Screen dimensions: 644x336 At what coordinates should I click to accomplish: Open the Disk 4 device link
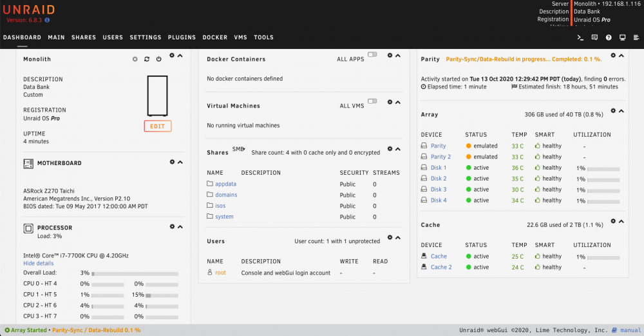[x=439, y=201]
